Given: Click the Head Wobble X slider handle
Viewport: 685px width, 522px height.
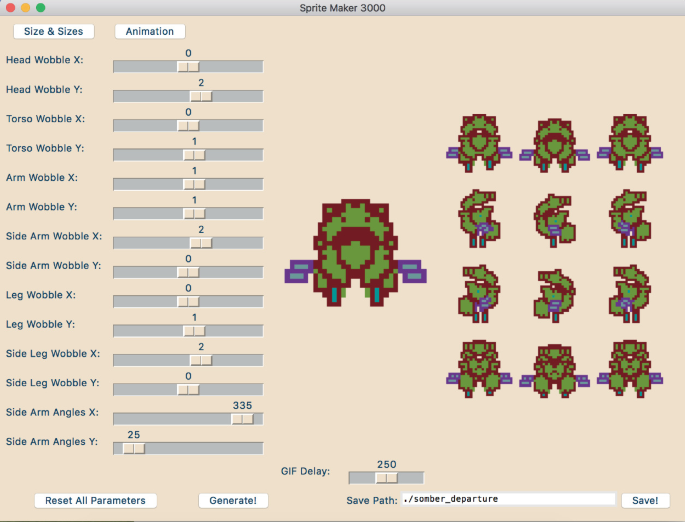Looking at the screenshot, I should [188, 67].
